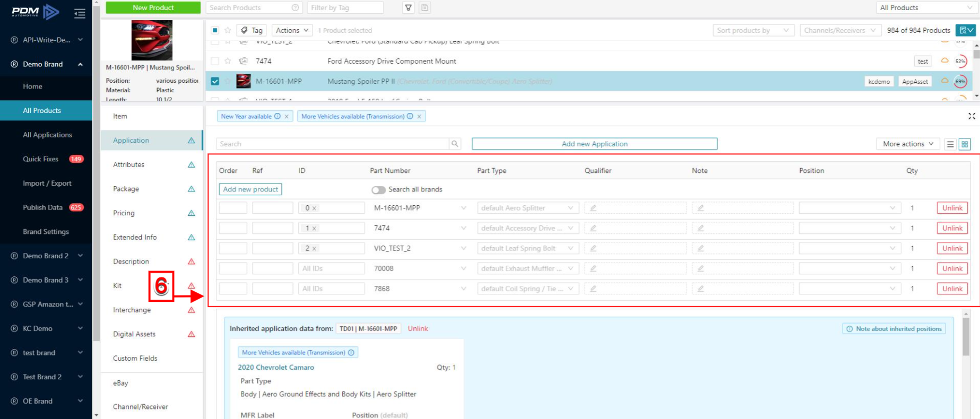980x419 pixels.
Task: Remove ID 0 chip from the M-16601-MPP row
Action: [314, 208]
